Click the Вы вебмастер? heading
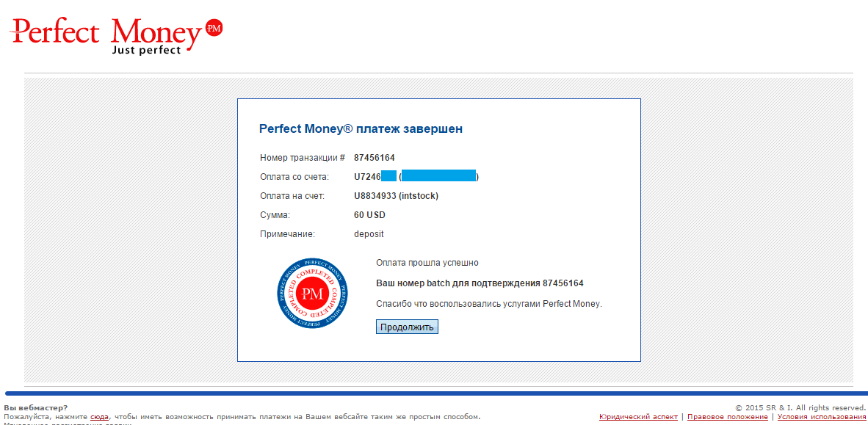The height and width of the screenshot is (425, 868). 35,407
